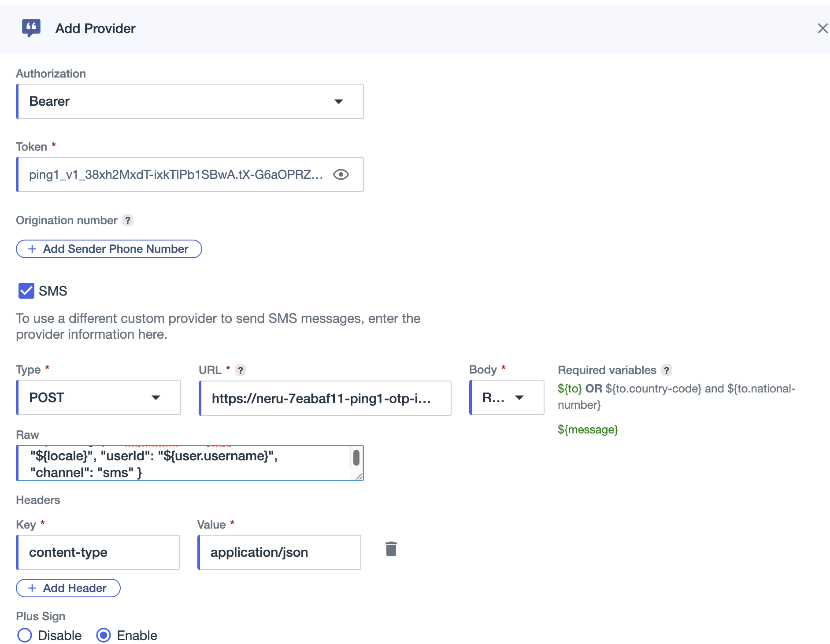Uncheck the SMS checkbox
830x644 pixels.
(x=26, y=291)
